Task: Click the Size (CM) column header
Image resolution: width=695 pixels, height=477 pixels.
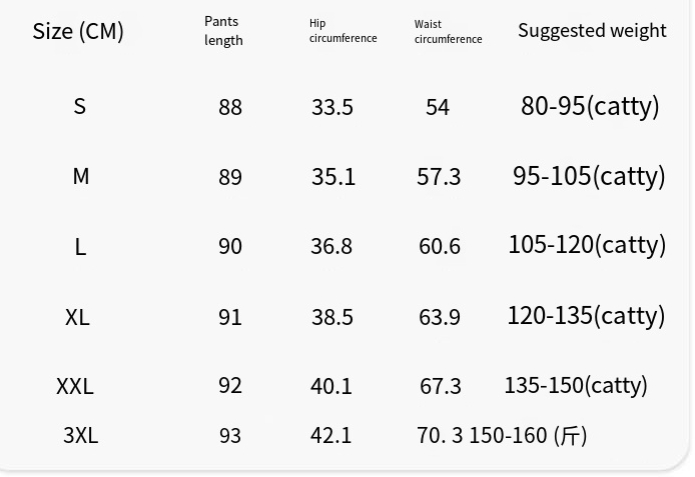Action: tap(78, 31)
